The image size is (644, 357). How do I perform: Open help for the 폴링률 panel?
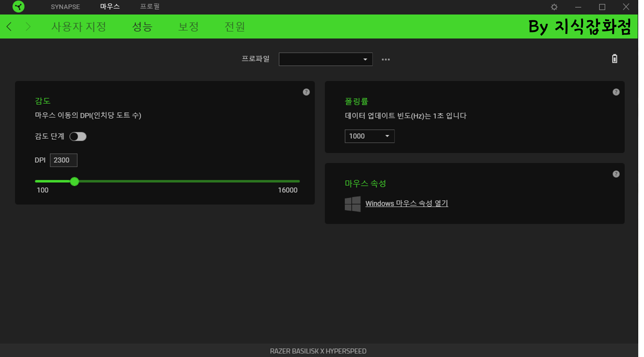tap(616, 92)
